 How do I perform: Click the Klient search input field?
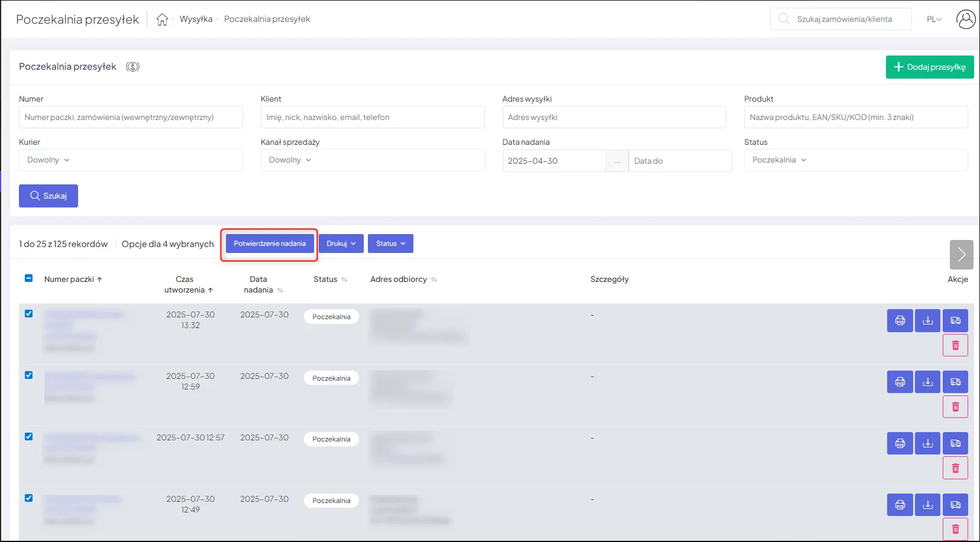pos(372,117)
